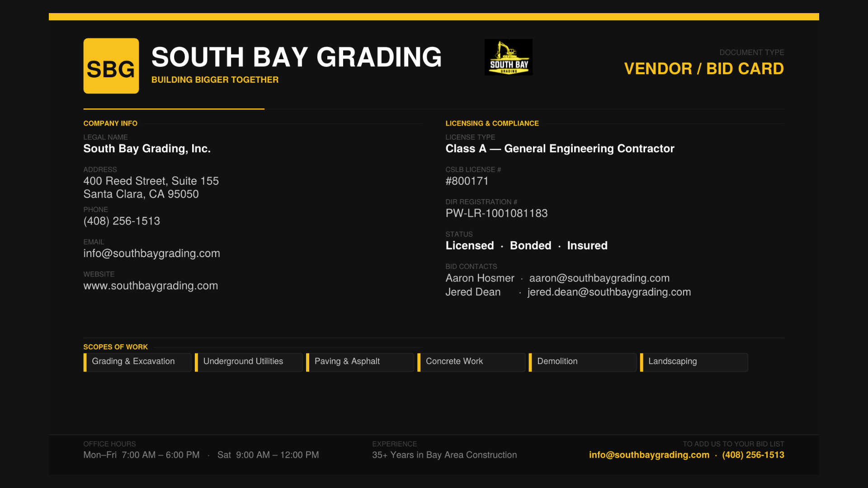
Task: Click the SOUTH BAY GRADING title heading
Action: 296,57
